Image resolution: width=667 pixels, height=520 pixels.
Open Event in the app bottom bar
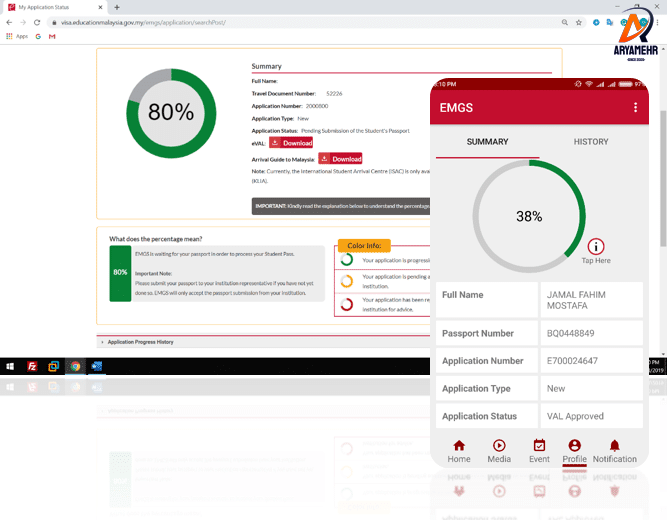click(x=539, y=451)
